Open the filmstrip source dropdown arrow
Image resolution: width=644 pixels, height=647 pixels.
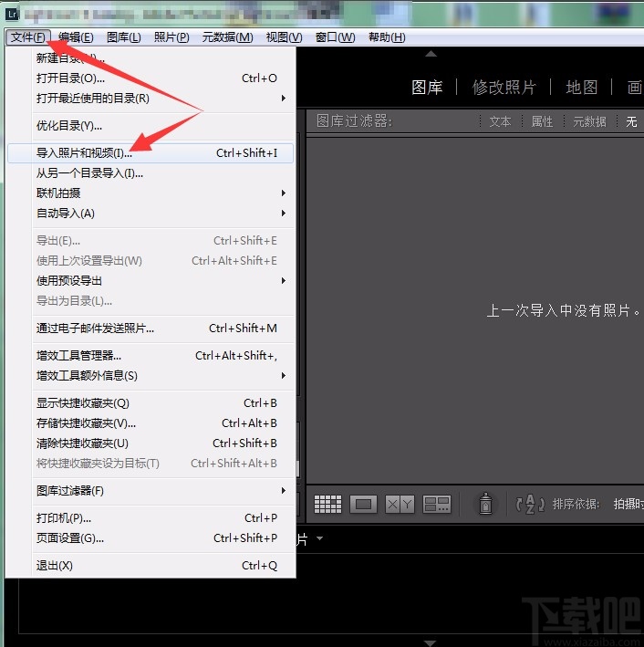pyautogui.click(x=319, y=538)
